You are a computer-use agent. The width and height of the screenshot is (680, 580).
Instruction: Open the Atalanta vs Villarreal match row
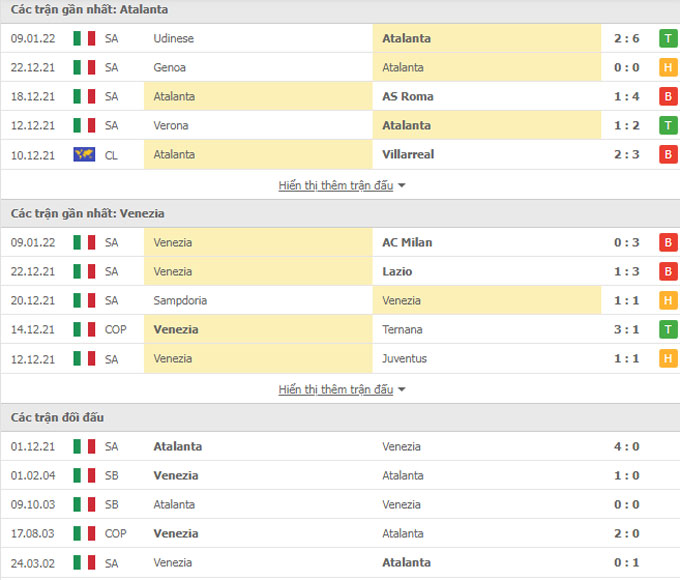click(340, 154)
